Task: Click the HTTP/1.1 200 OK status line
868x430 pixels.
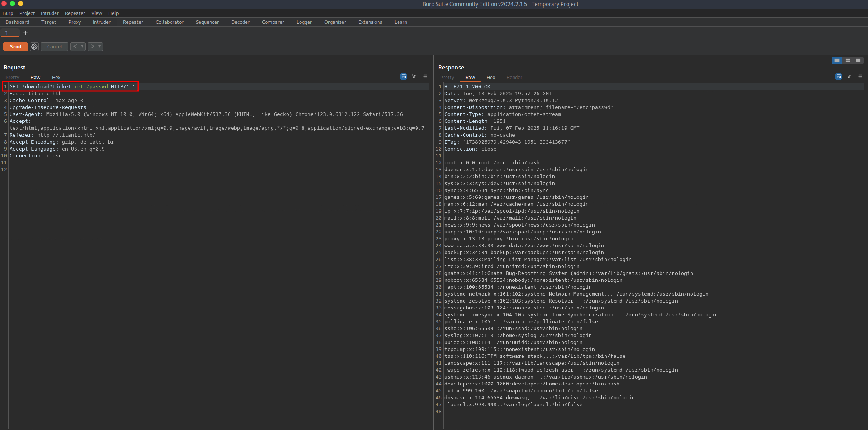Action: (467, 86)
